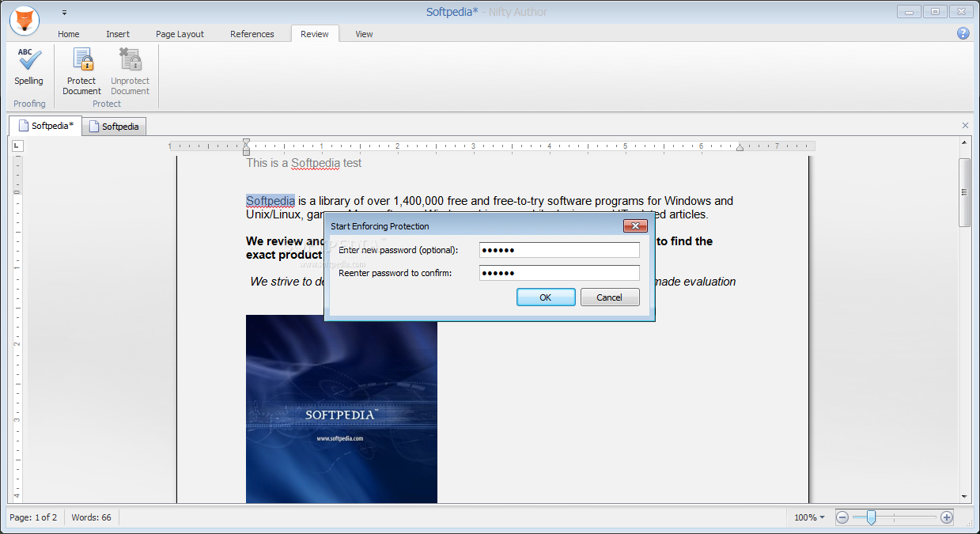Close the document tab panel with X
980x534 pixels.
pyautogui.click(x=965, y=126)
